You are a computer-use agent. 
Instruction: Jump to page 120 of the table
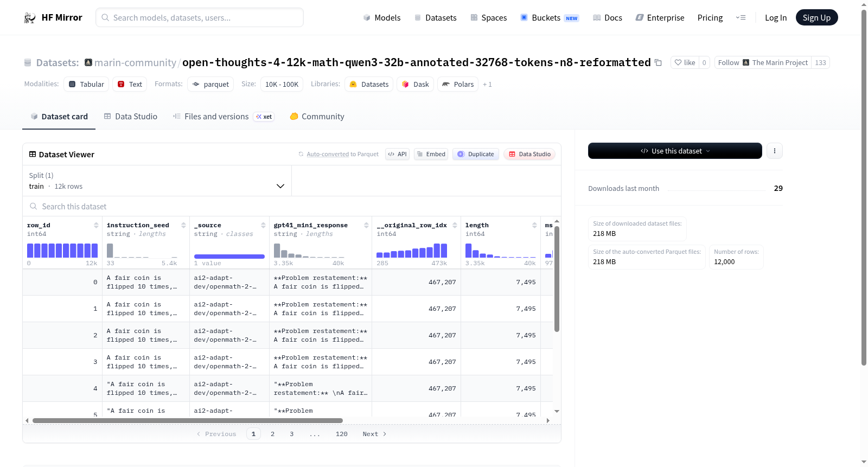coord(342,434)
